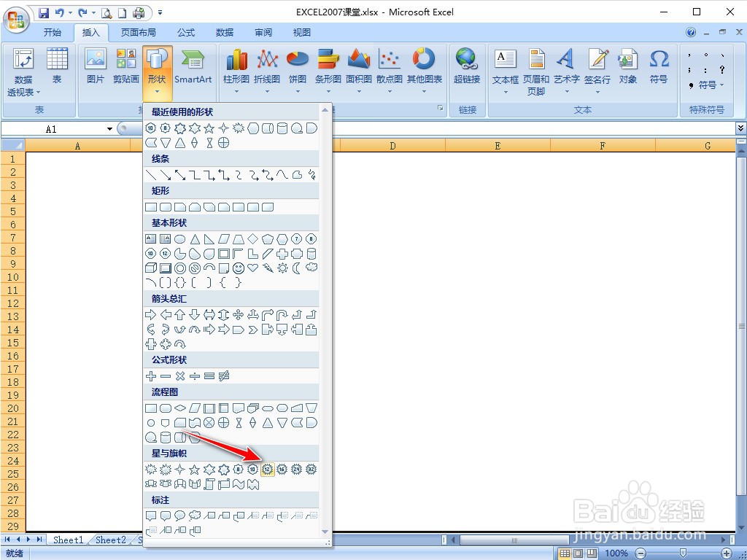Insert the smiley face basic shape
Screen dimensions: 747x560
pyautogui.click(x=239, y=268)
